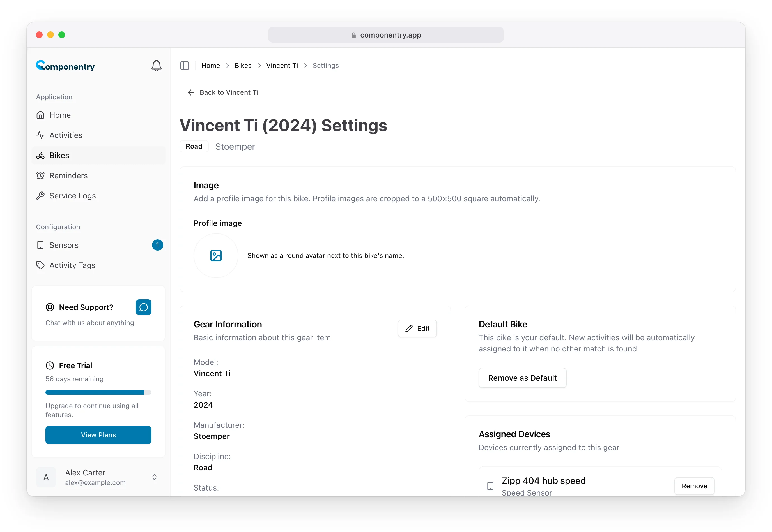The width and height of the screenshot is (772, 532).
Task: Click the 'Default Bike' heading
Action: point(503,324)
